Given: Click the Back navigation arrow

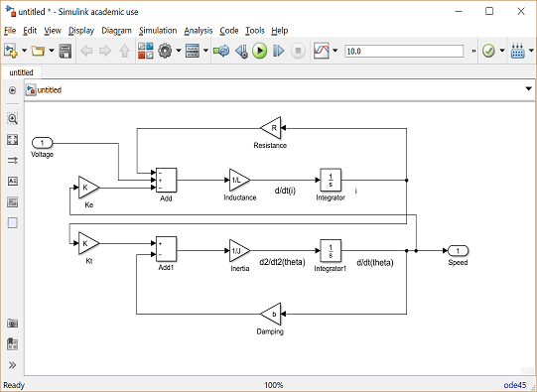Looking at the screenshot, I should pyautogui.click(x=86, y=51).
